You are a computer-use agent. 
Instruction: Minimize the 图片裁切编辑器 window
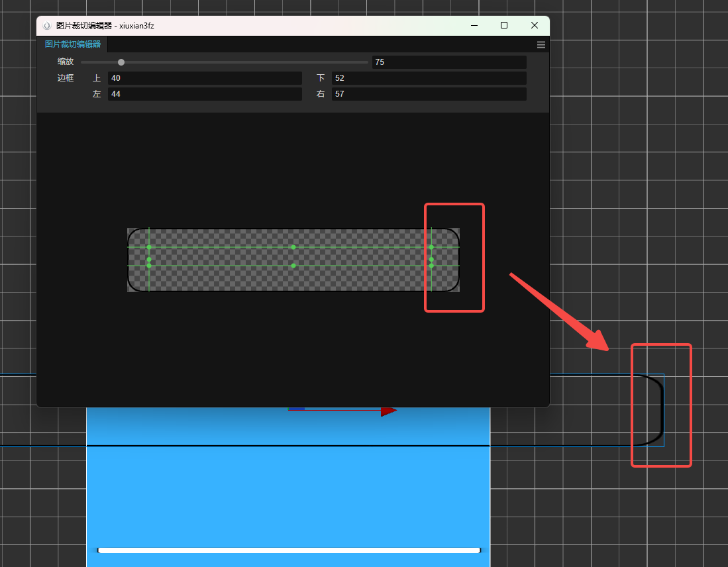pyautogui.click(x=474, y=26)
